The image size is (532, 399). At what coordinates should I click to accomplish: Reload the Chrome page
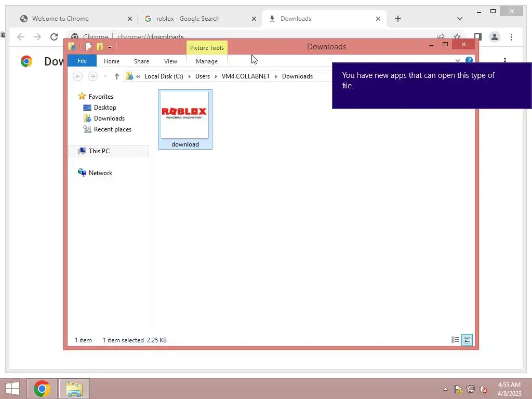point(54,37)
